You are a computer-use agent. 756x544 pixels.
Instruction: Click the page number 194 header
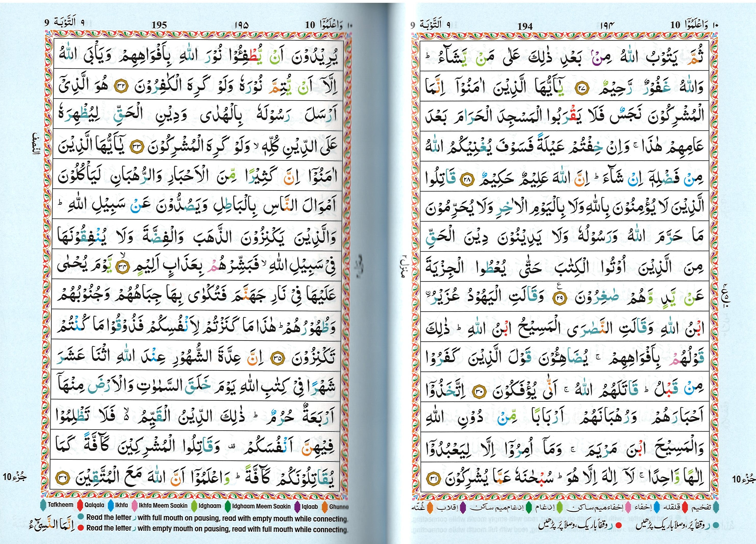coord(525,26)
